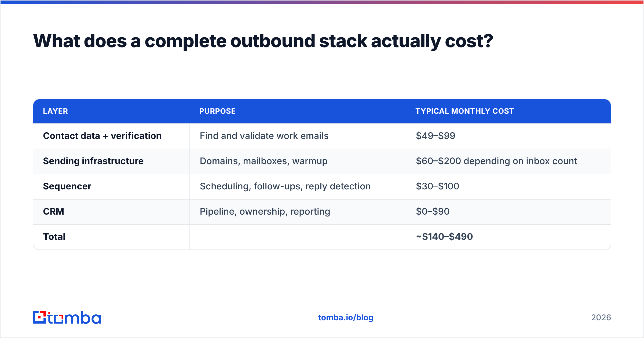Click the 2026 year label
The height and width of the screenshot is (338, 644).
tap(601, 318)
